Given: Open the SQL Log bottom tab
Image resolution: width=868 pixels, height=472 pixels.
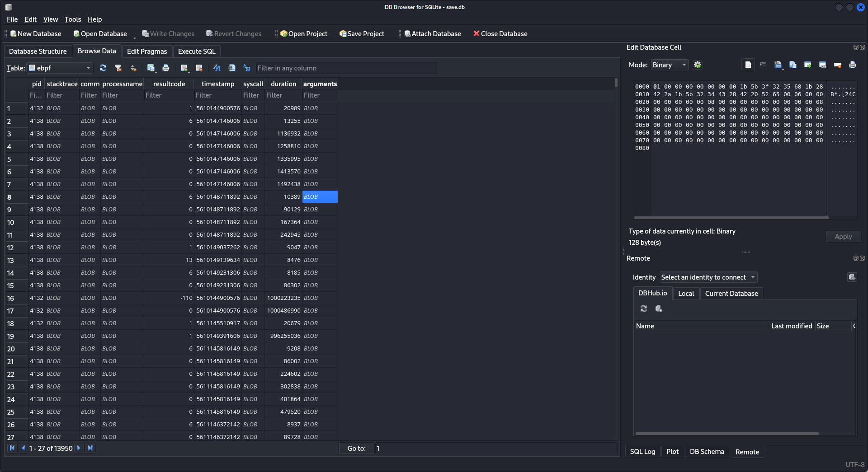Looking at the screenshot, I should pyautogui.click(x=642, y=452).
